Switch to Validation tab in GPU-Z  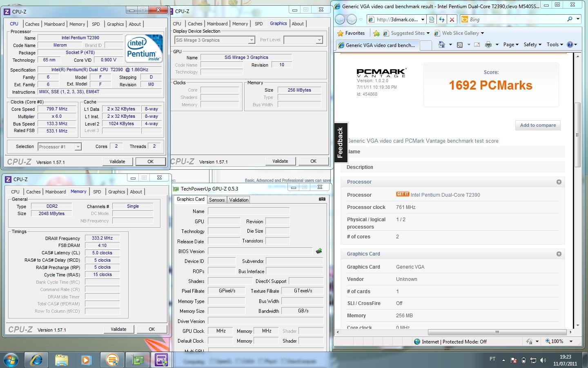point(238,200)
